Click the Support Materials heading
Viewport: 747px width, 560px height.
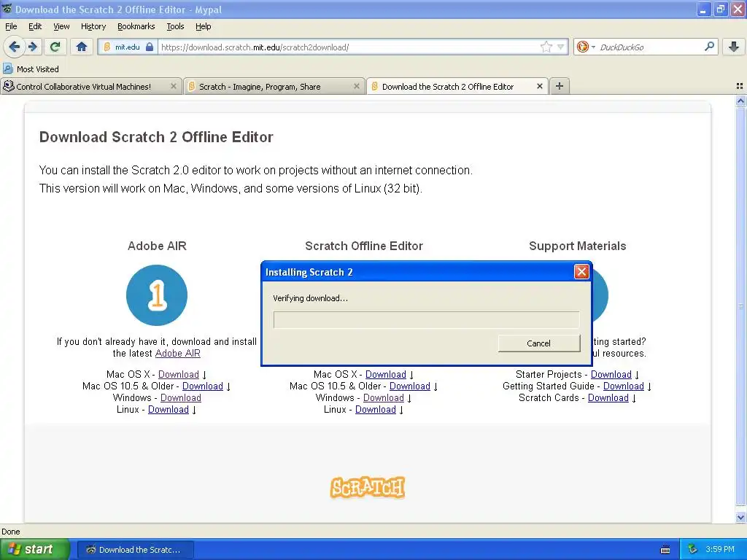click(x=578, y=246)
